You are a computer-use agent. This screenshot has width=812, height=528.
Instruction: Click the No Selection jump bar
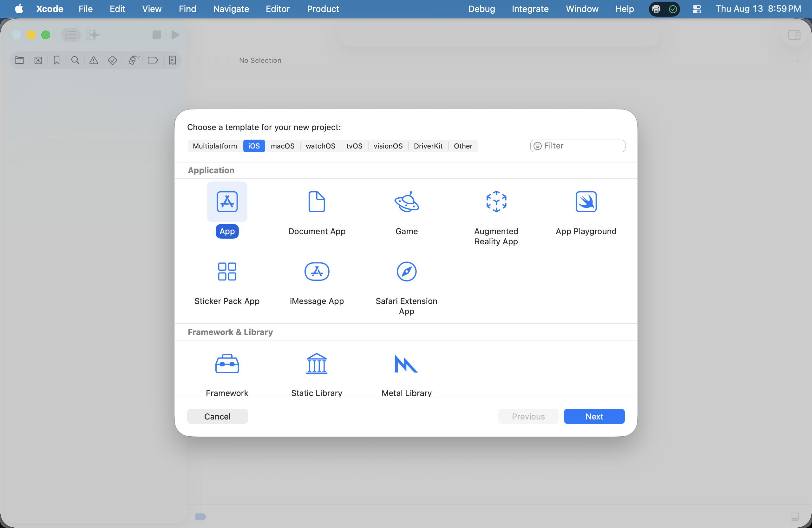pos(260,60)
